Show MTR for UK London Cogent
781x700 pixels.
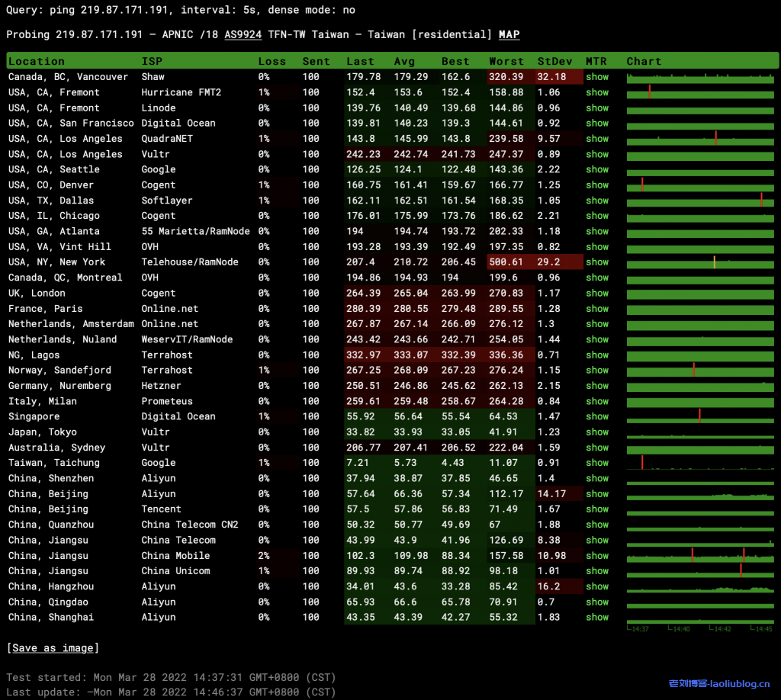coord(597,294)
